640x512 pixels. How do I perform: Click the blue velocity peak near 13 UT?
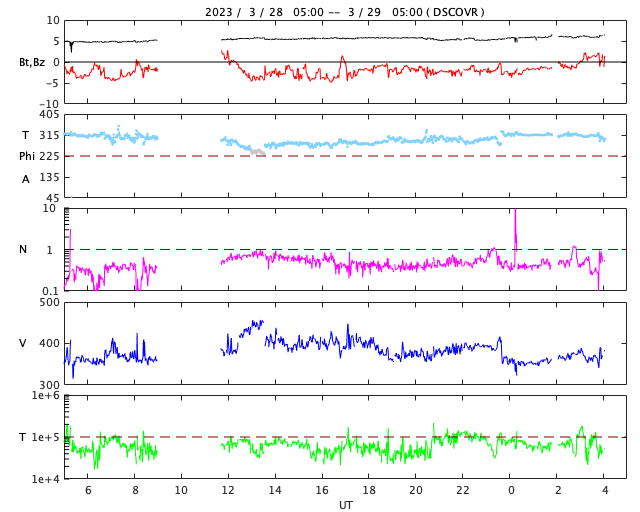pyautogui.click(x=257, y=323)
